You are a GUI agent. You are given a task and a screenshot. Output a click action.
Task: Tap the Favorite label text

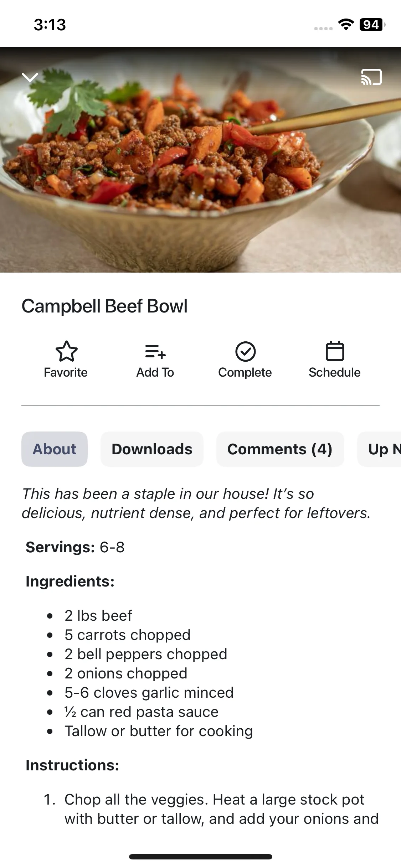66,372
